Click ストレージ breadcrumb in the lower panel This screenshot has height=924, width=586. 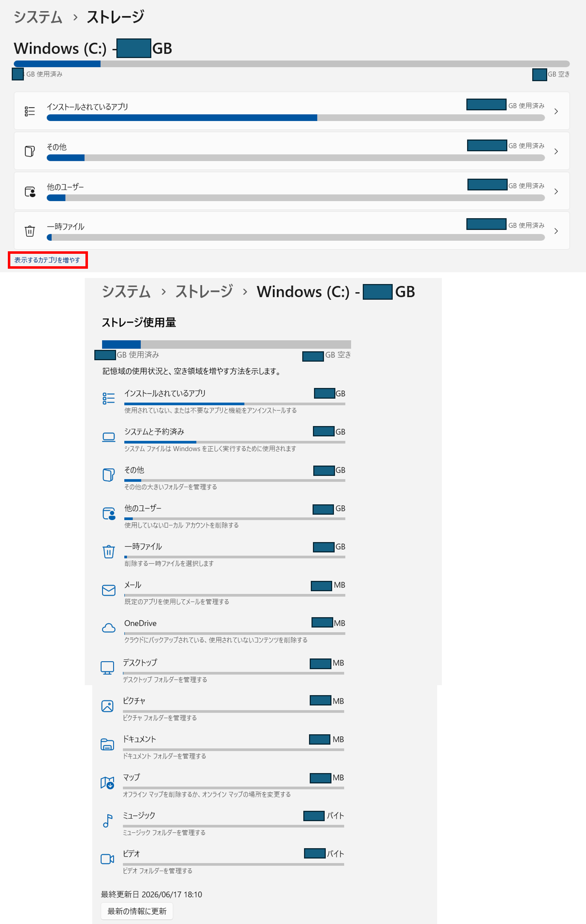point(204,292)
